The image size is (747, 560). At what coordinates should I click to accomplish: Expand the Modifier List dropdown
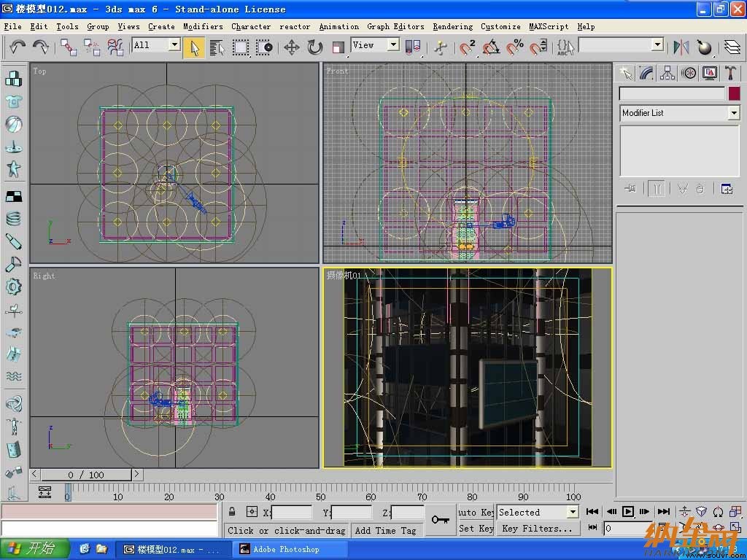point(680,113)
